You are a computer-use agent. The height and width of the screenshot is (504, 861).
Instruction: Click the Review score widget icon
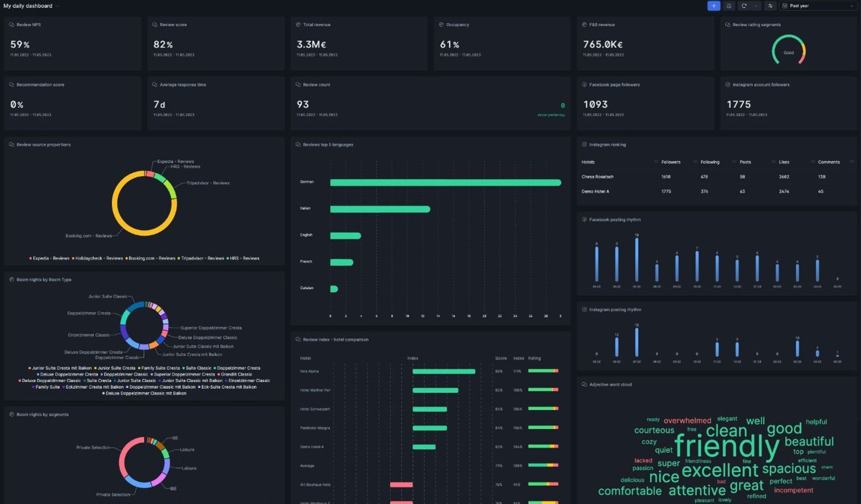point(155,25)
